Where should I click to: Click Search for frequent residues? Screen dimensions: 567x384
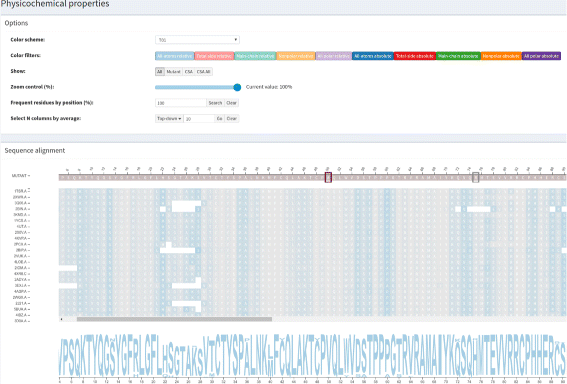(215, 103)
